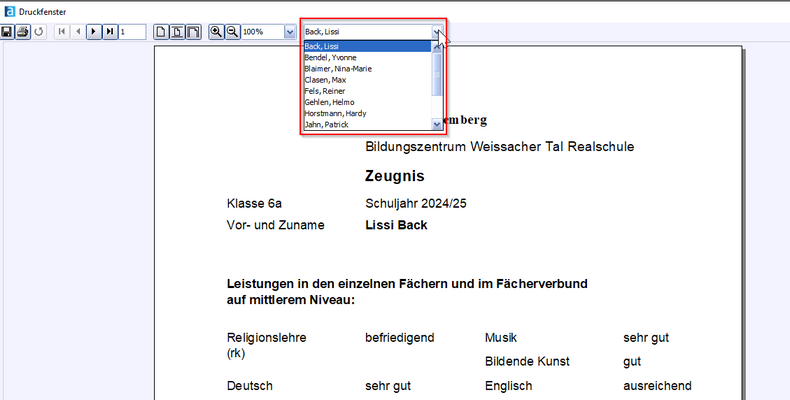Click the printer icon
The width and height of the screenshot is (790, 400).
22,32
